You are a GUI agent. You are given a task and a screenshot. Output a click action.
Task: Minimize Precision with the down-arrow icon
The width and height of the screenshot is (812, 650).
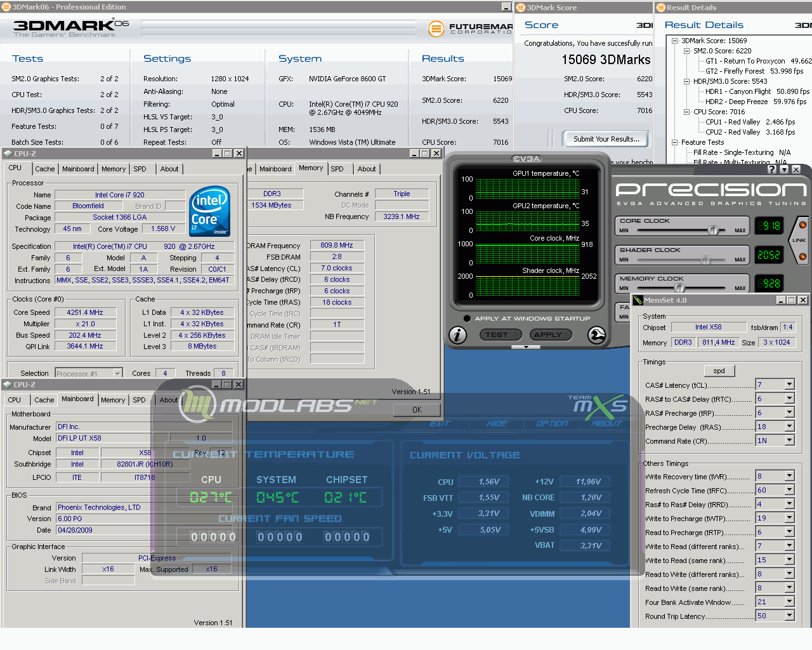point(784,169)
